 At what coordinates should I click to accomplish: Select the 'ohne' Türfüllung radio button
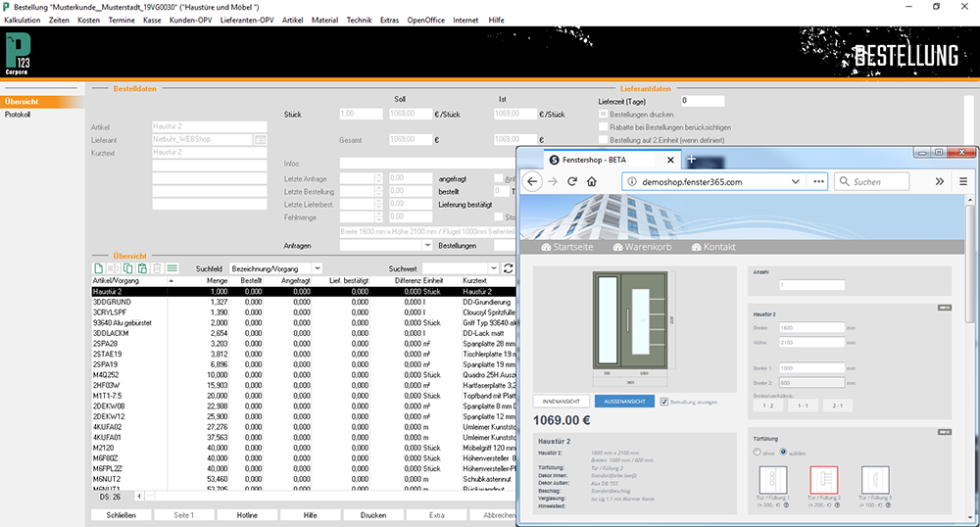(756, 451)
